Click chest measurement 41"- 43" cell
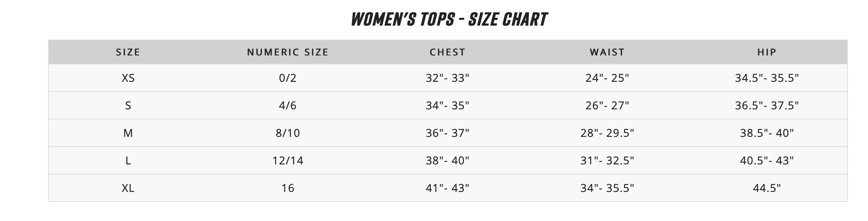This screenshot has width=868, height=221. [447, 188]
